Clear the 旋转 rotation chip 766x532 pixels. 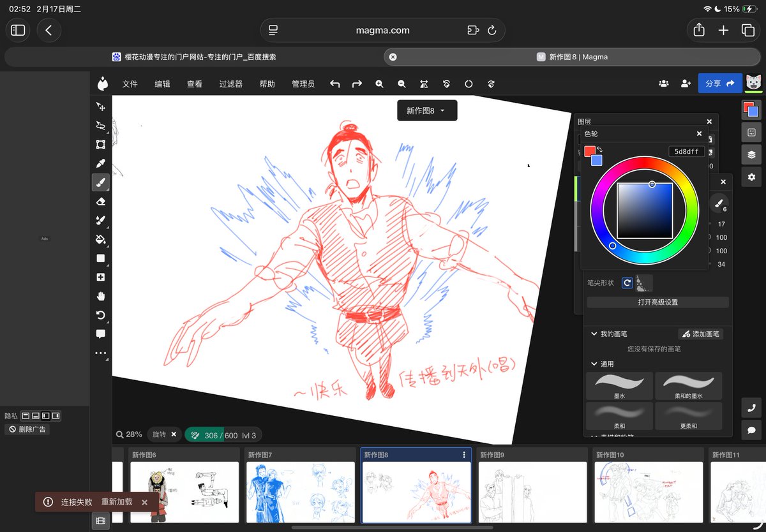(174, 434)
